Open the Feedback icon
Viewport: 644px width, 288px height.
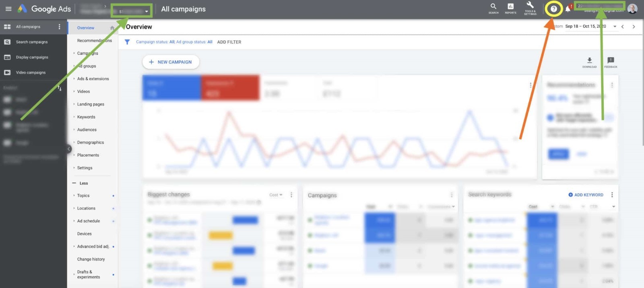(611, 61)
